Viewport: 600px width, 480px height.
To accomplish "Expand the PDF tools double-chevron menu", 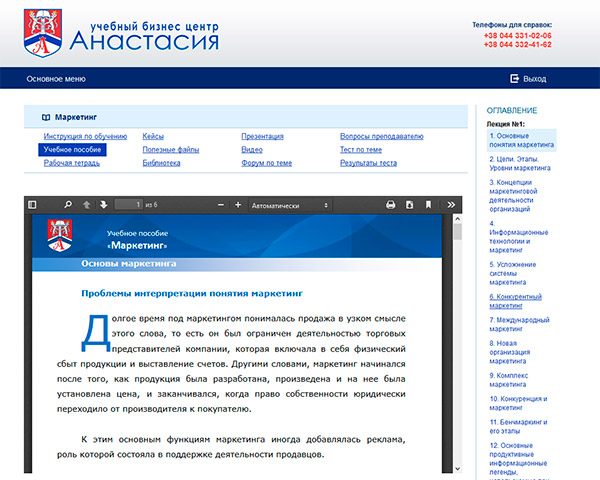I will [x=451, y=205].
